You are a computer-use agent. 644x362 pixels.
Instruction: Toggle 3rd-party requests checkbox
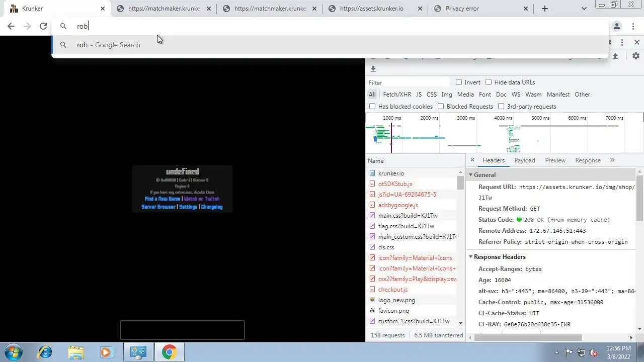tap(501, 106)
